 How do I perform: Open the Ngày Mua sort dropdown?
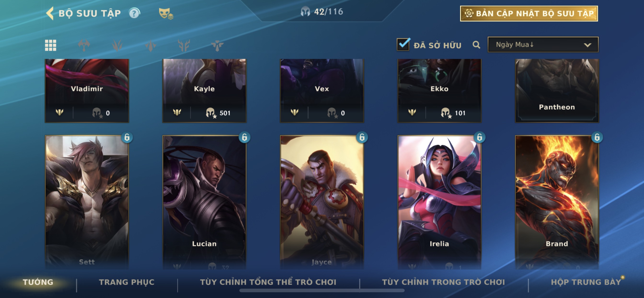tap(543, 45)
